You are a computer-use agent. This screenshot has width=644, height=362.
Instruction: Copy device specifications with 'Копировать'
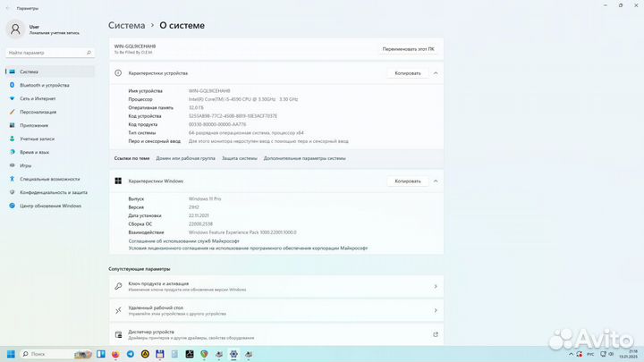tap(408, 73)
